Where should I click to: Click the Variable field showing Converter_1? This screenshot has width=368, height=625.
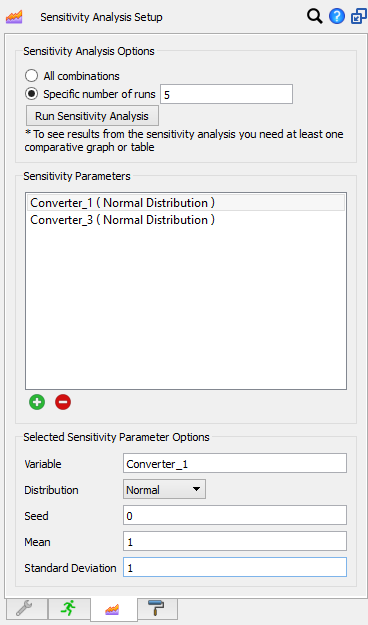coord(235,464)
